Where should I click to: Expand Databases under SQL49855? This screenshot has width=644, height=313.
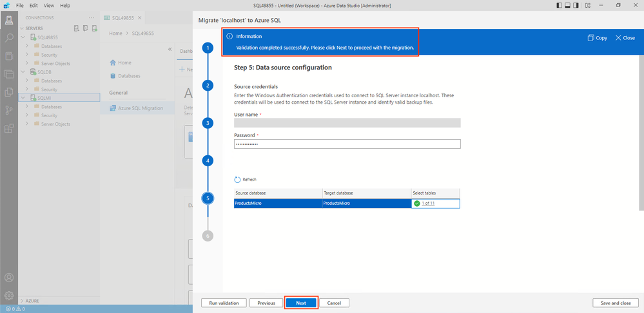pos(27,46)
